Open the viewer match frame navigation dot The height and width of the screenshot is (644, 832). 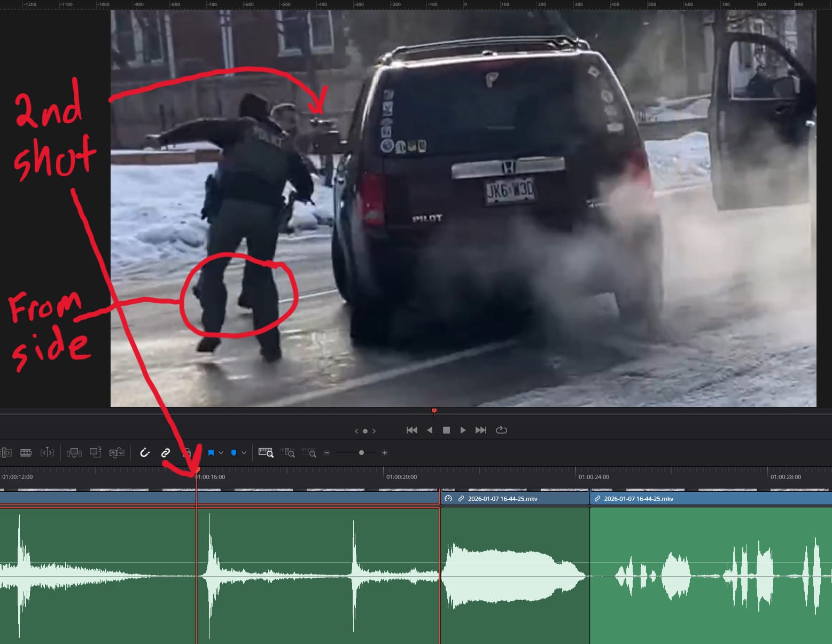click(x=365, y=431)
